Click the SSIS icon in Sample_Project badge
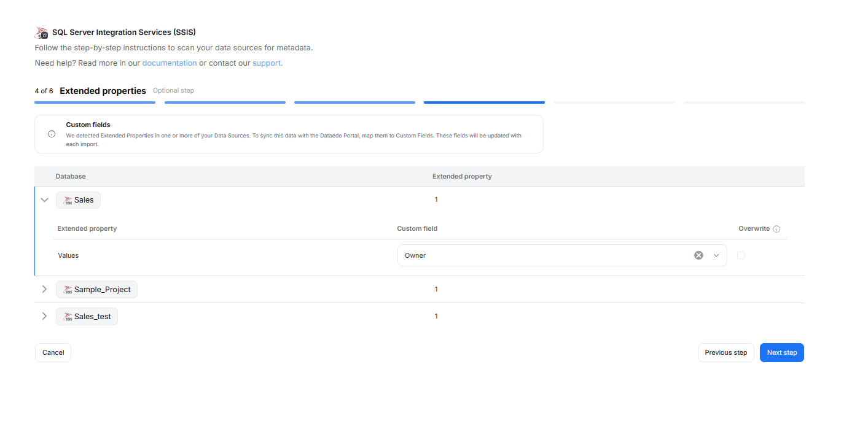868x437 pixels. coord(68,290)
